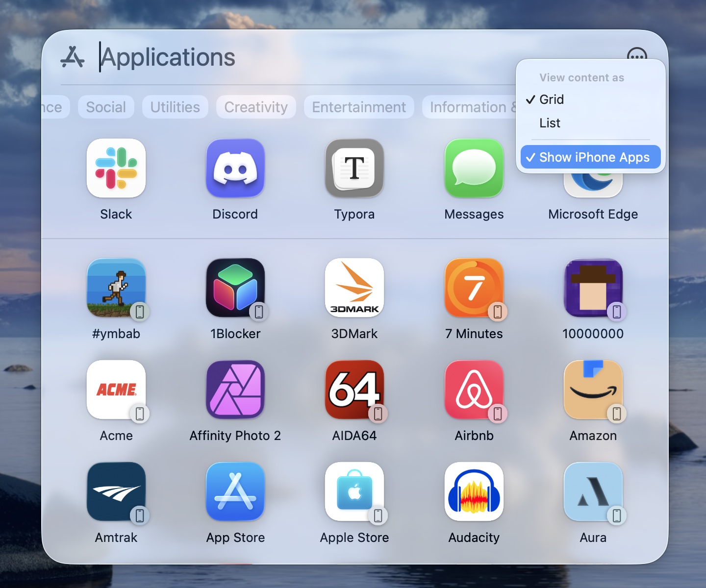
Task: Open the Messages app
Action: [x=474, y=169]
